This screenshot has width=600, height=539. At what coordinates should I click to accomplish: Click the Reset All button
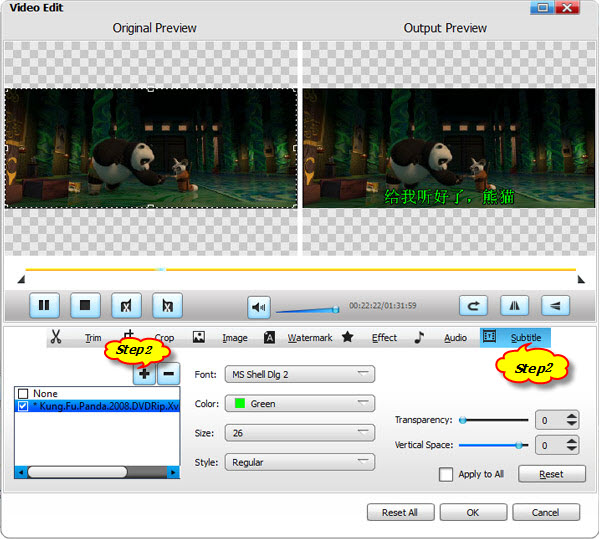tap(400, 512)
